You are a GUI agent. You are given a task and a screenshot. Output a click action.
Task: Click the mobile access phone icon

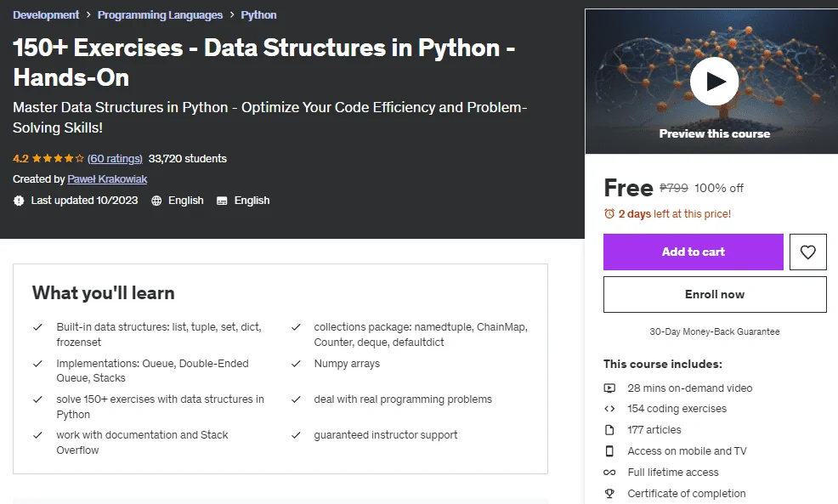pyautogui.click(x=609, y=451)
